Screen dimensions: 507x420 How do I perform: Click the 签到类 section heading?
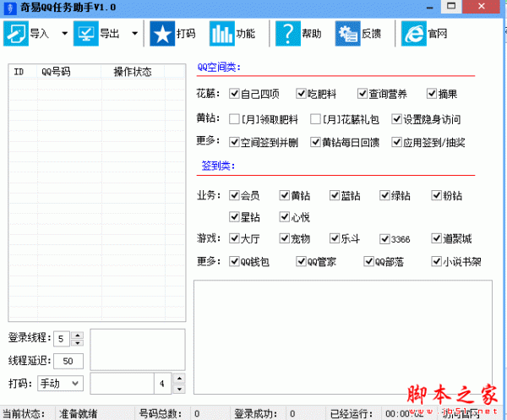218,166
